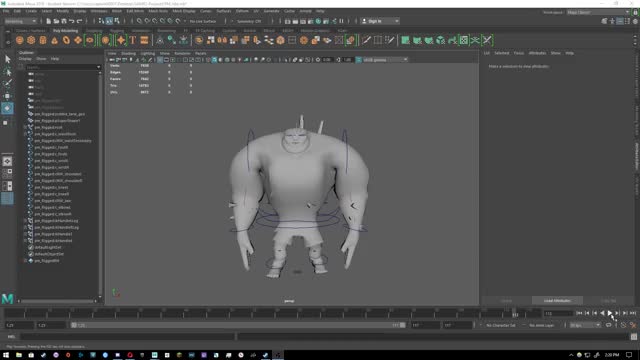
Task: Click the Combine meshes shelf icon
Action: 199,40
